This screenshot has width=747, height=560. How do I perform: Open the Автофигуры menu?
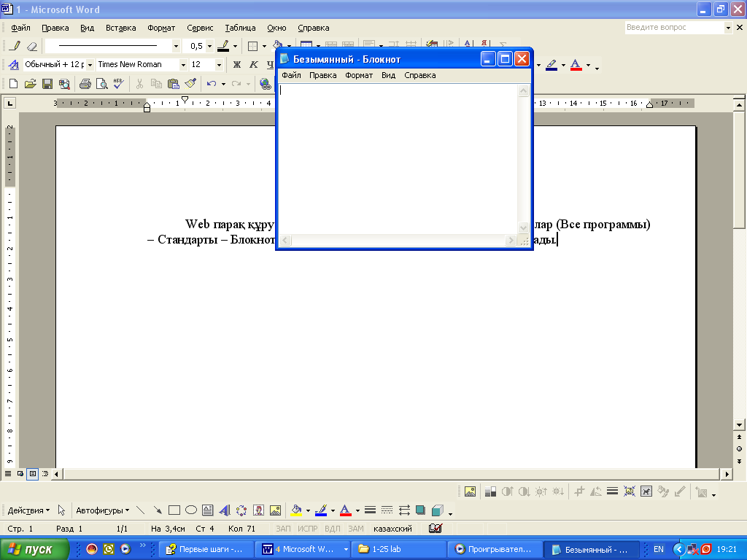point(102,510)
